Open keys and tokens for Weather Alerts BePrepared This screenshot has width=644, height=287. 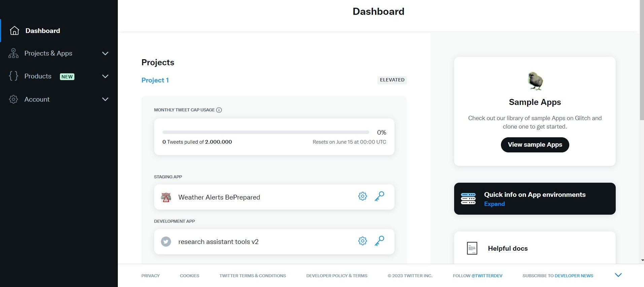(x=379, y=196)
